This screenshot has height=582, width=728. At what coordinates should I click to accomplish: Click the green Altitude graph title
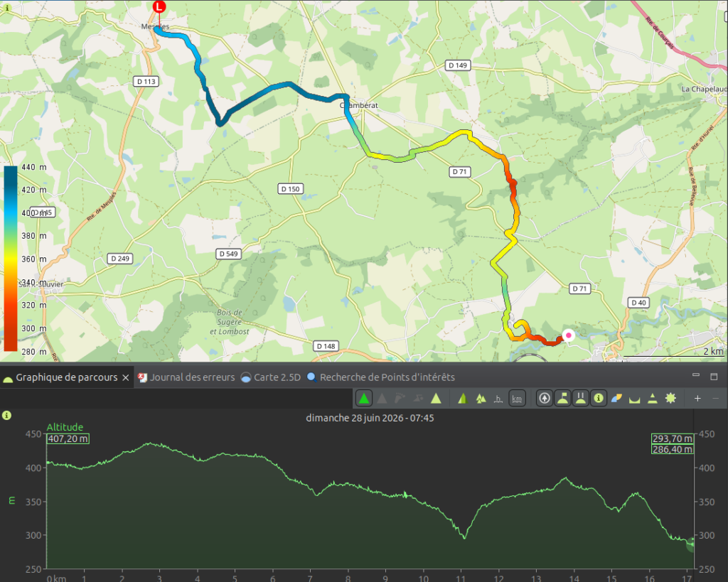point(65,427)
